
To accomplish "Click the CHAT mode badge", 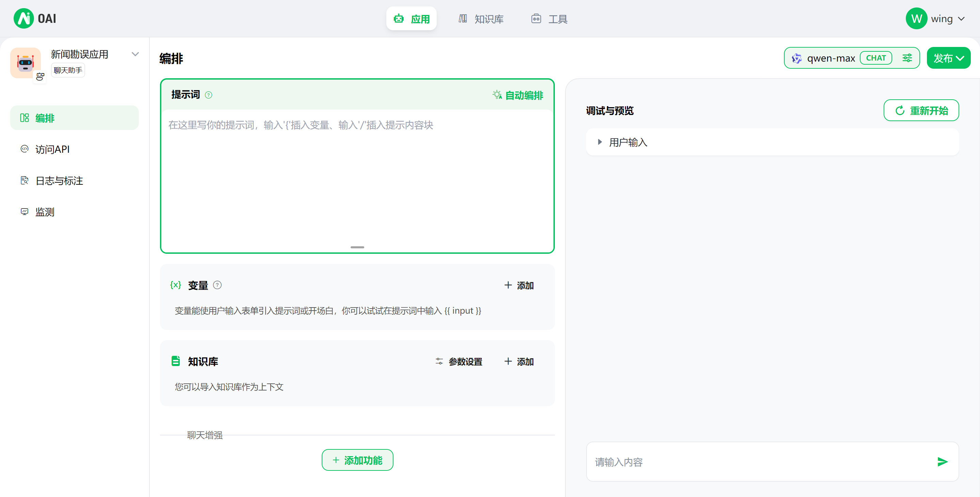I will (x=876, y=58).
